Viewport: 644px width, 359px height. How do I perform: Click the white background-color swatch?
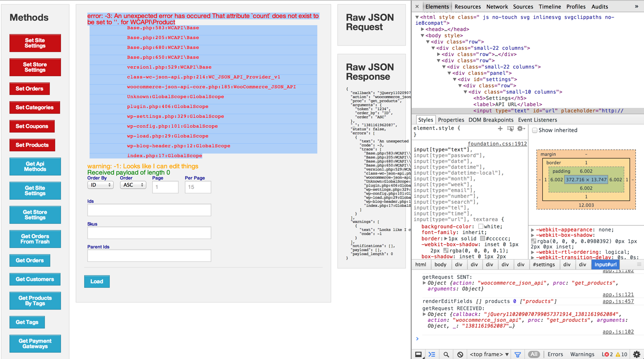coord(481,227)
